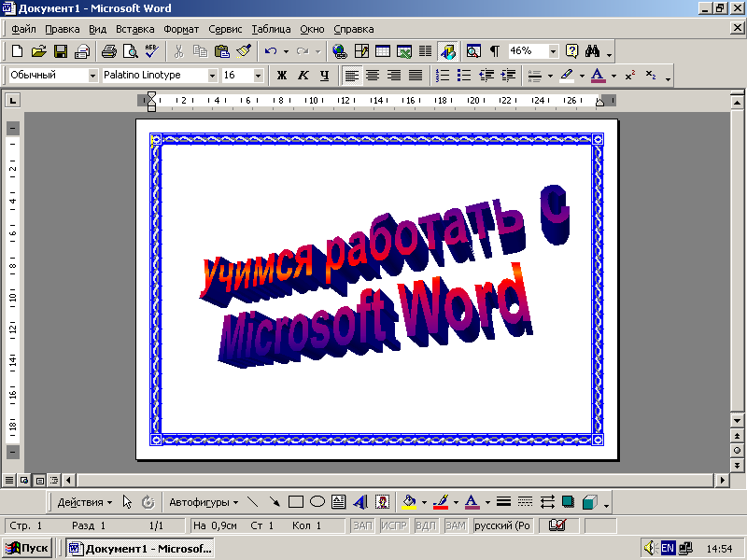Create a new blank document
The height and width of the screenshot is (560, 747).
point(17,51)
